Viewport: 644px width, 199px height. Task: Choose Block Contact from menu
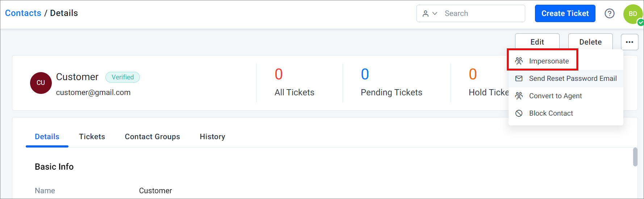click(x=566, y=113)
